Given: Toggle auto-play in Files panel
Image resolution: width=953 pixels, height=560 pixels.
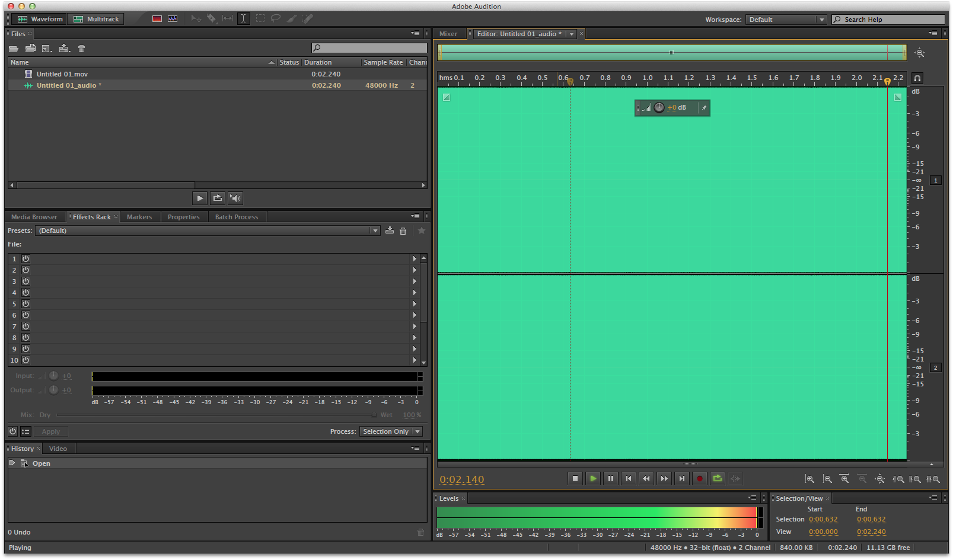Looking at the screenshot, I should [235, 199].
